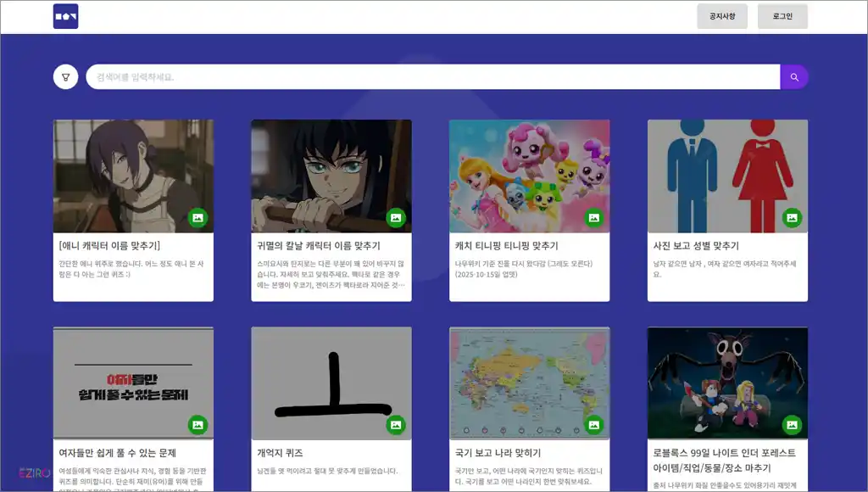Click image badge on 개억지 퀴즈 card
This screenshot has height=492, width=868.
point(396,425)
